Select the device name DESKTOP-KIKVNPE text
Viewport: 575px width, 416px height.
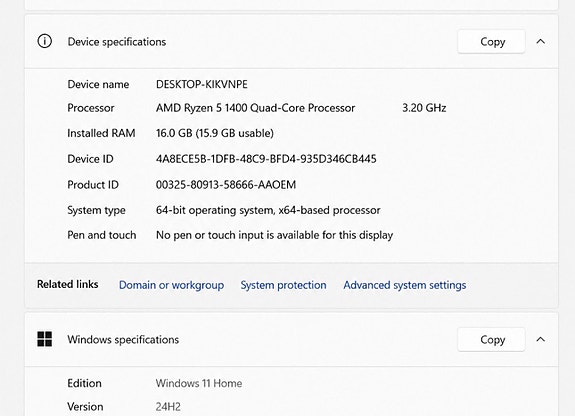click(x=202, y=84)
